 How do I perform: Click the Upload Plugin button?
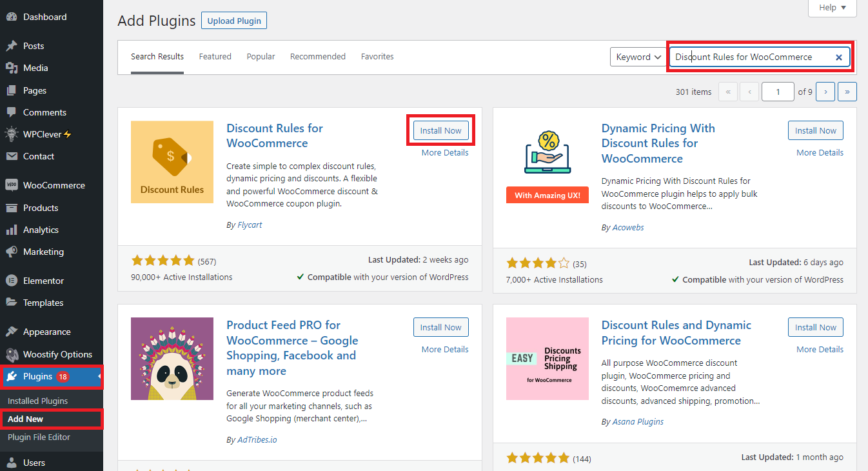[x=234, y=21]
